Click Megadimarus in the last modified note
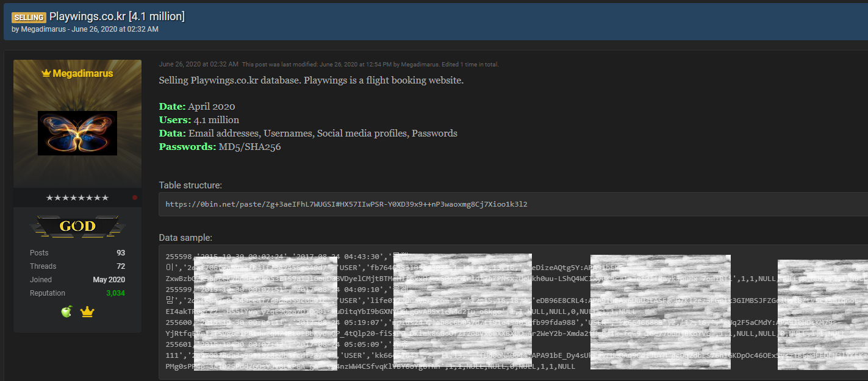Viewport: 868px width, 381px height. click(420, 64)
